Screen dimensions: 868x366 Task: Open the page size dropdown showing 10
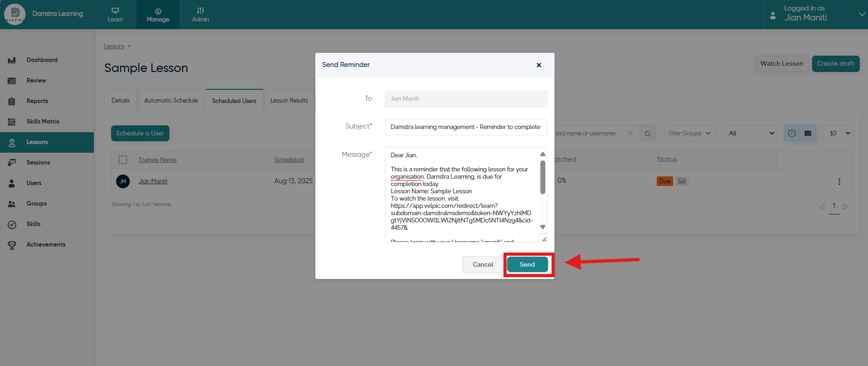pos(838,134)
